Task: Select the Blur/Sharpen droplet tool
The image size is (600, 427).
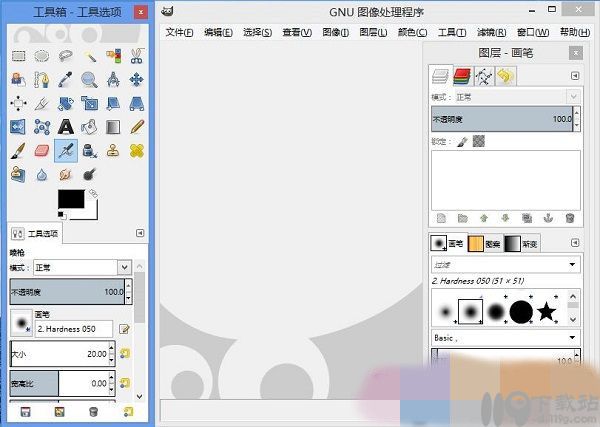Action: [x=42, y=175]
